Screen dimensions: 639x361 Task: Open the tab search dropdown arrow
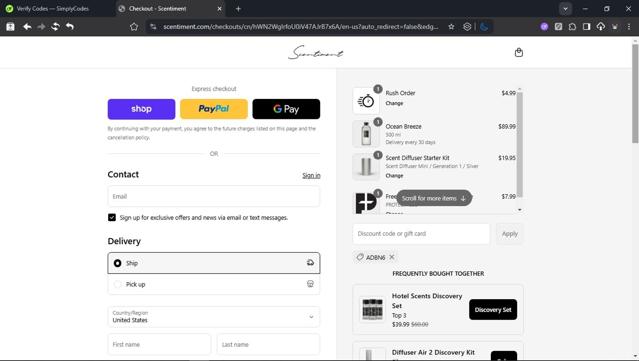[565, 9]
